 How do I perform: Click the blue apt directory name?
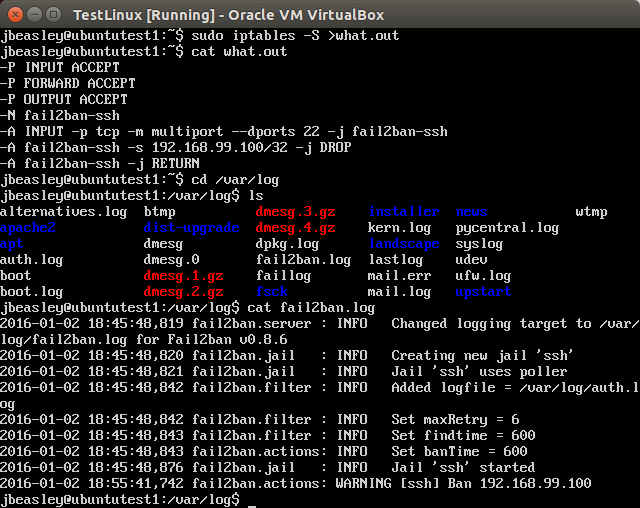tap(12, 244)
